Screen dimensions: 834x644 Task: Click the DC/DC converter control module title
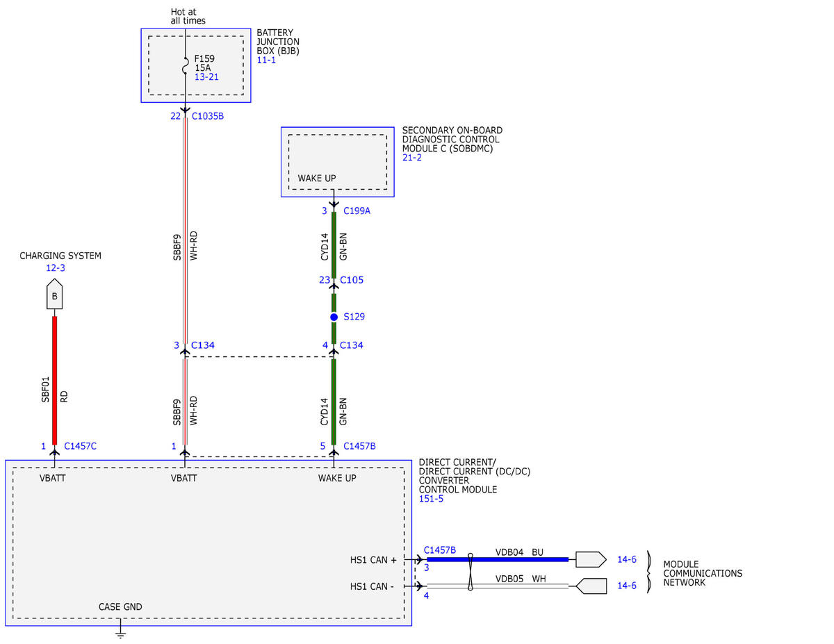pos(475,476)
